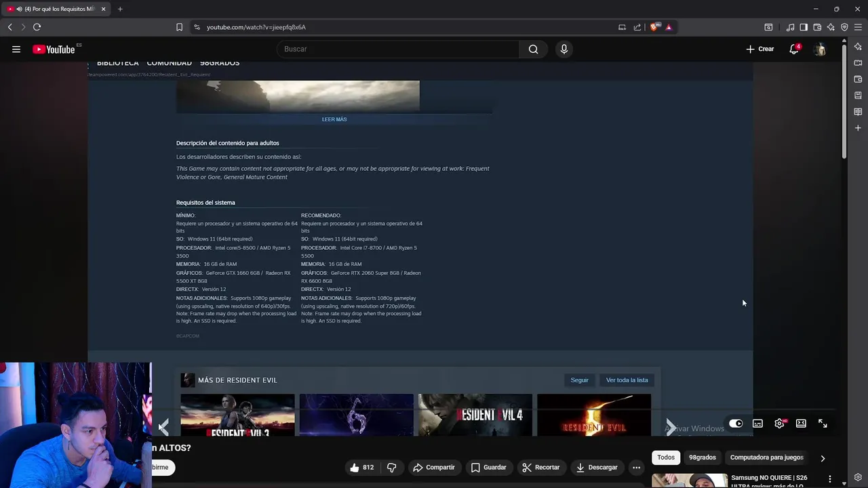Viewport: 868px width, 488px height.
Task: Enter fullscreen on the video player
Action: click(823, 424)
